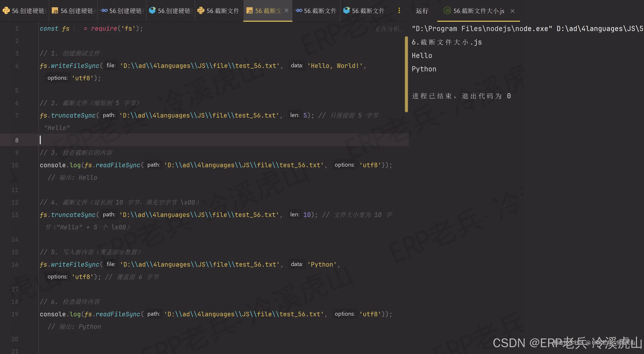Click the 运行 run panel title
Screen dimensions: 644x354
pos(422,11)
